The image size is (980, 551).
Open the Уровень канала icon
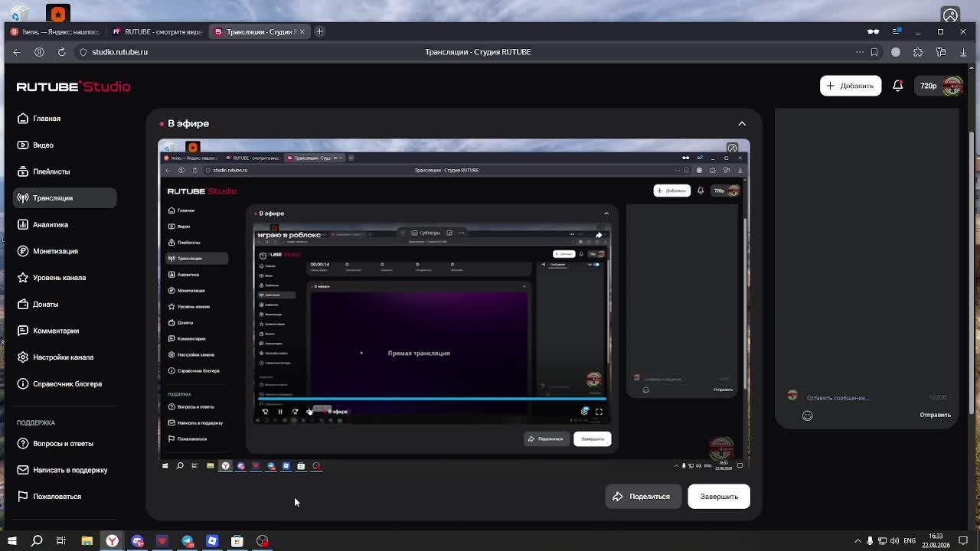(x=23, y=278)
